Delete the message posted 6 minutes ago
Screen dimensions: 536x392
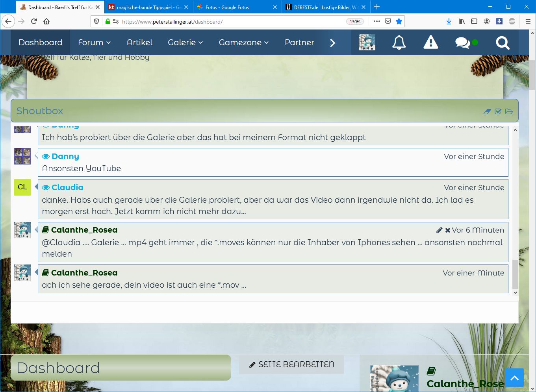click(447, 230)
